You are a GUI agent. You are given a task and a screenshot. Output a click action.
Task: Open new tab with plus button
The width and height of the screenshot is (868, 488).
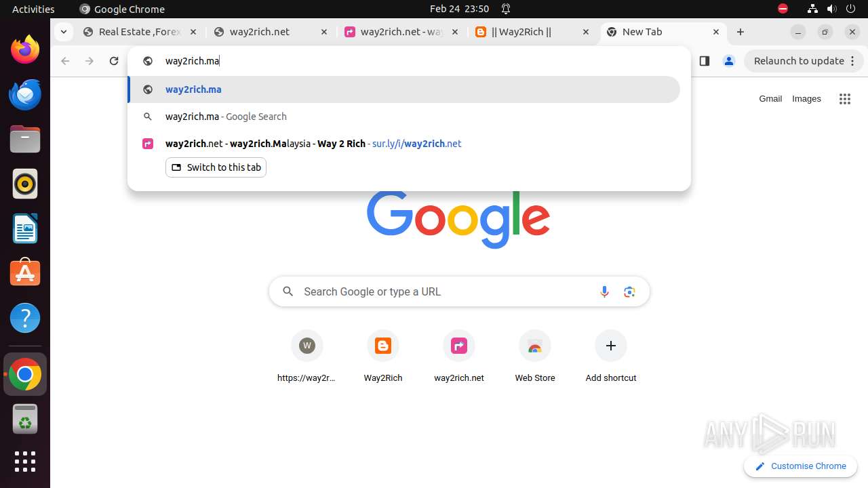741,32
